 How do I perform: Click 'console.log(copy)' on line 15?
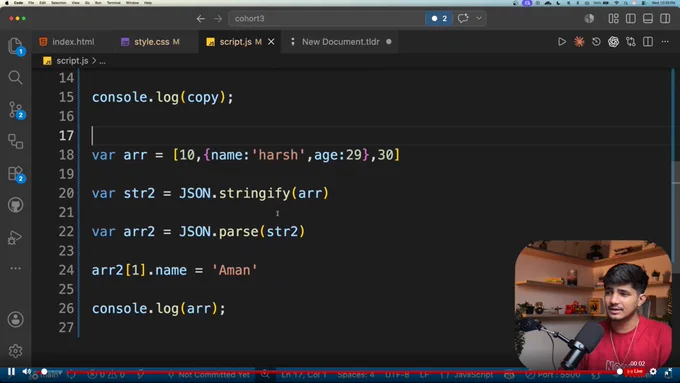tap(159, 98)
